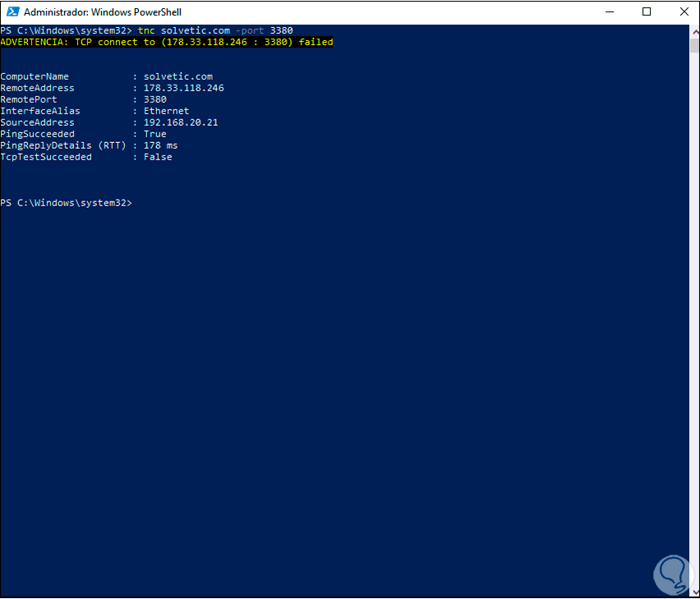Click the 'InterfaceAlias' label

tap(40, 111)
